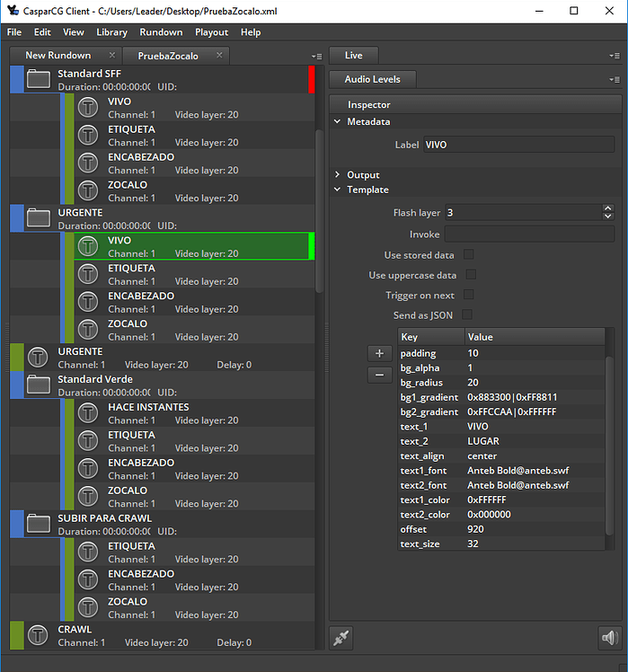Expand the Output section
628x672 pixels.
point(338,175)
